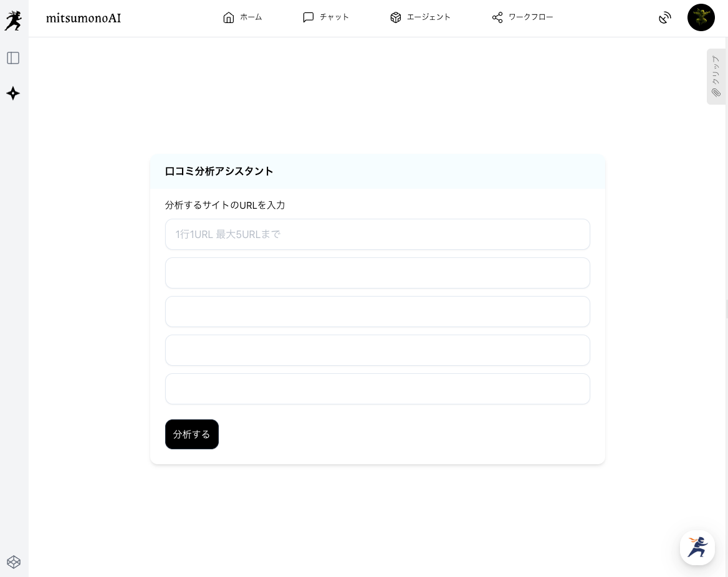Expand the クリップ side panel tab
Image resolution: width=728 pixels, height=577 pixels.
716,77
